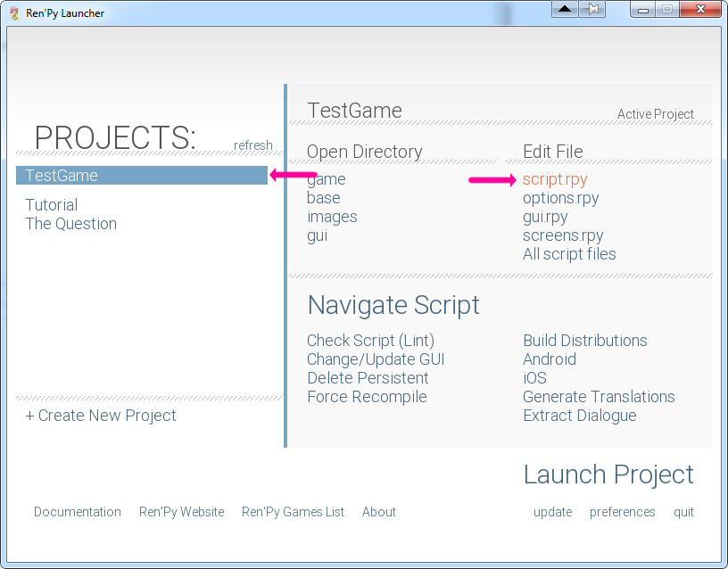Open the images directory

(332, 217)
